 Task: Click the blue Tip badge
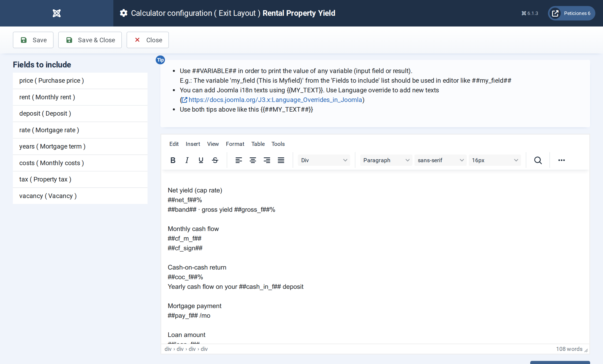click(x=160, y=60)
